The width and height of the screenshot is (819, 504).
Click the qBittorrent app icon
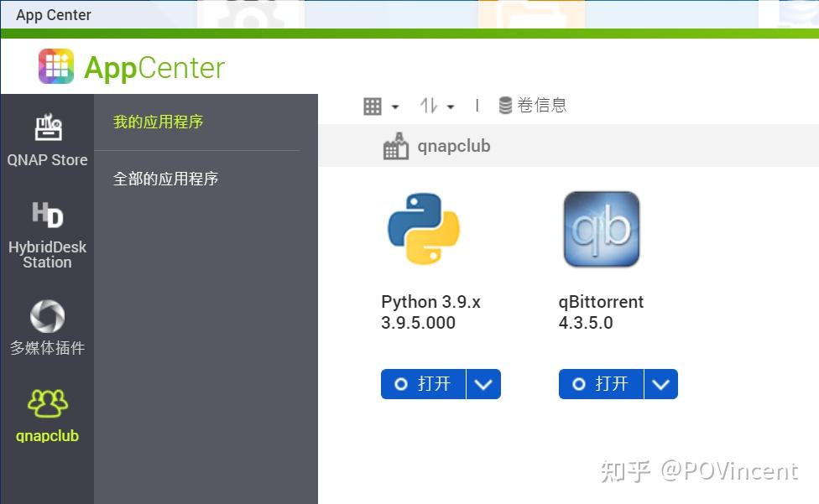click(x=601, y=229)
